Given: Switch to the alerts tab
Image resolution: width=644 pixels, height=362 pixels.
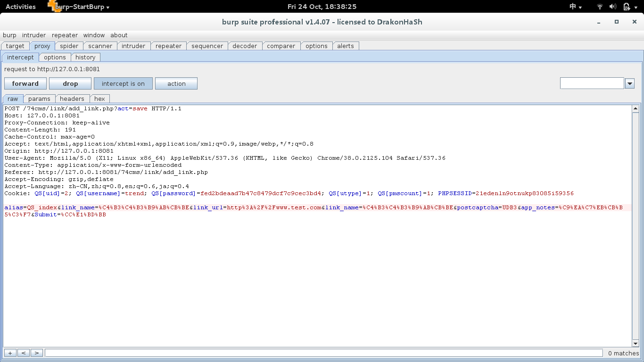Looking at the screenshot, I should coord(346,46).
